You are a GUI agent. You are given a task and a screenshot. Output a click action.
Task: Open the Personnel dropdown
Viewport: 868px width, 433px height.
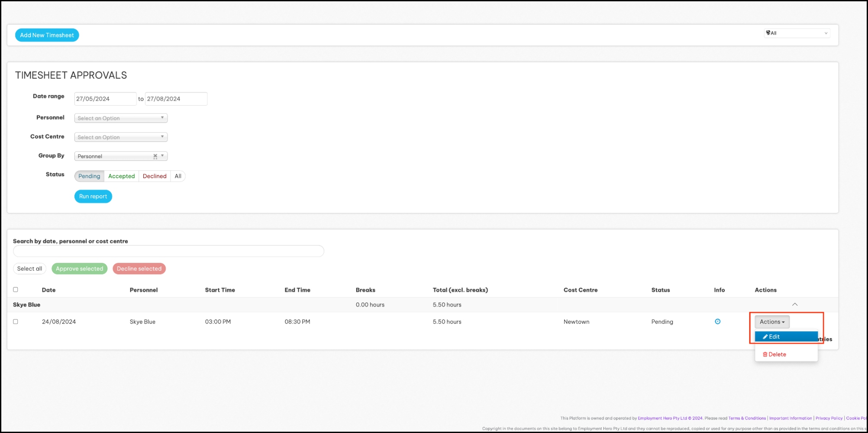click(x=120, y=118)
